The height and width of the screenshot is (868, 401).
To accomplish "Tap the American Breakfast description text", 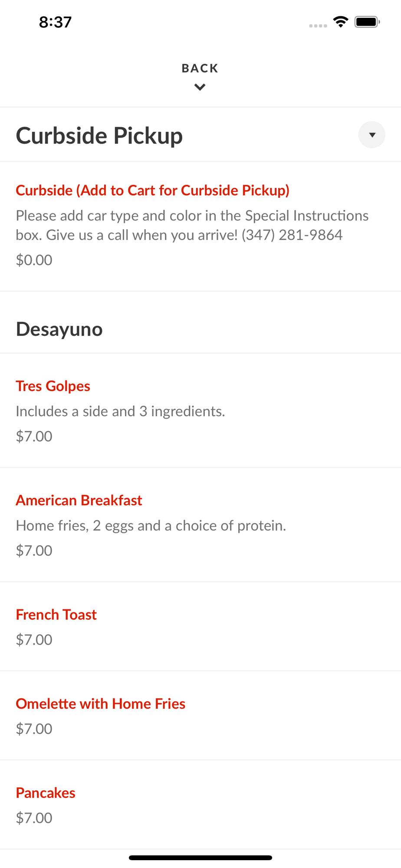I will (151, 526).
